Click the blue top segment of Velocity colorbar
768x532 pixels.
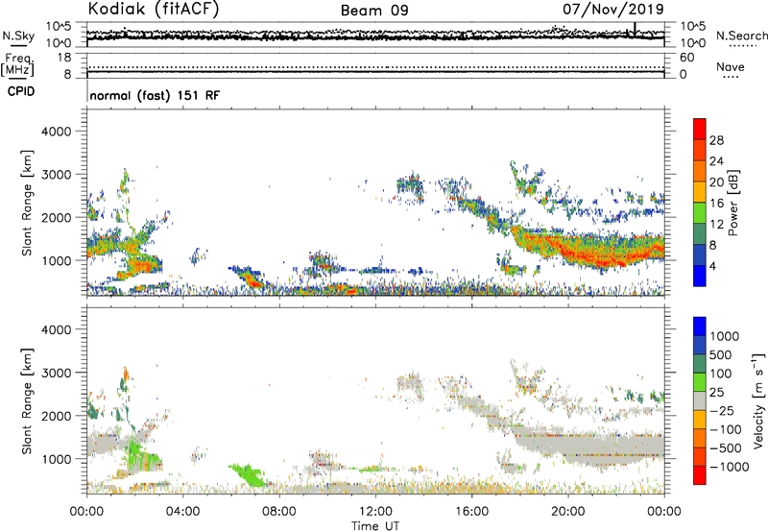[x=700, y=326]
